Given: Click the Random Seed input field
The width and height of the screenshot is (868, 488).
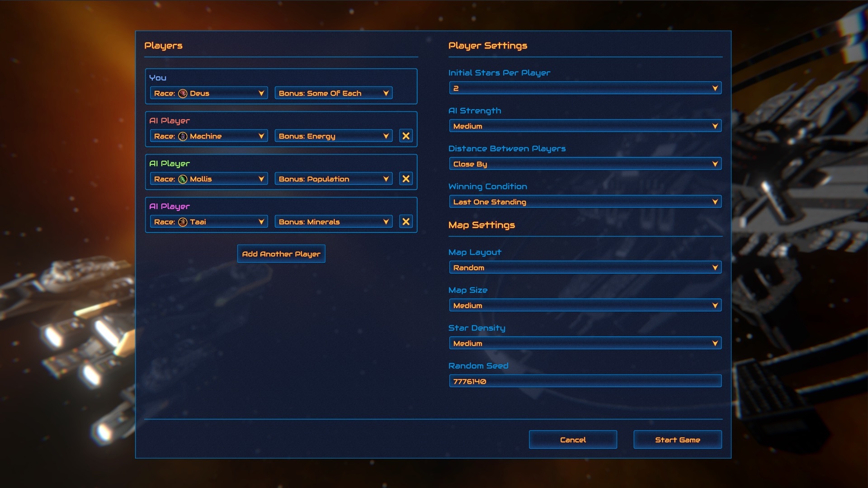Looking at the screenshot, I should pyautogui.click(x=585, y=381).
